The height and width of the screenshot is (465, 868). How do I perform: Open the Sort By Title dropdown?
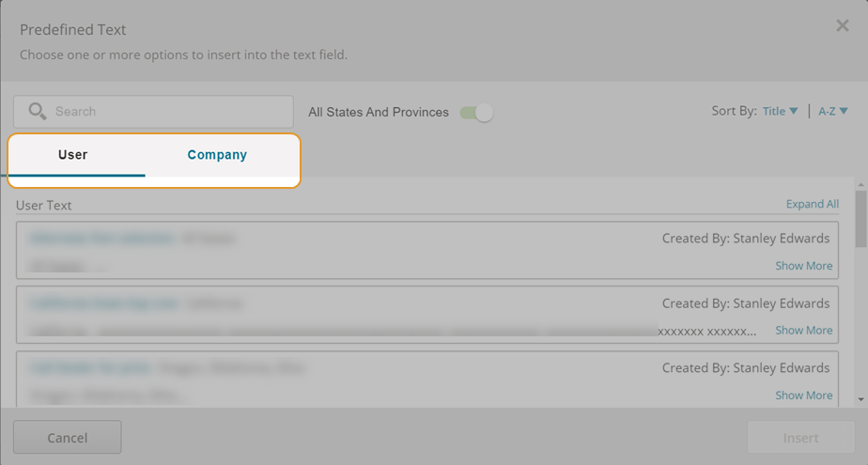(780, 111)
